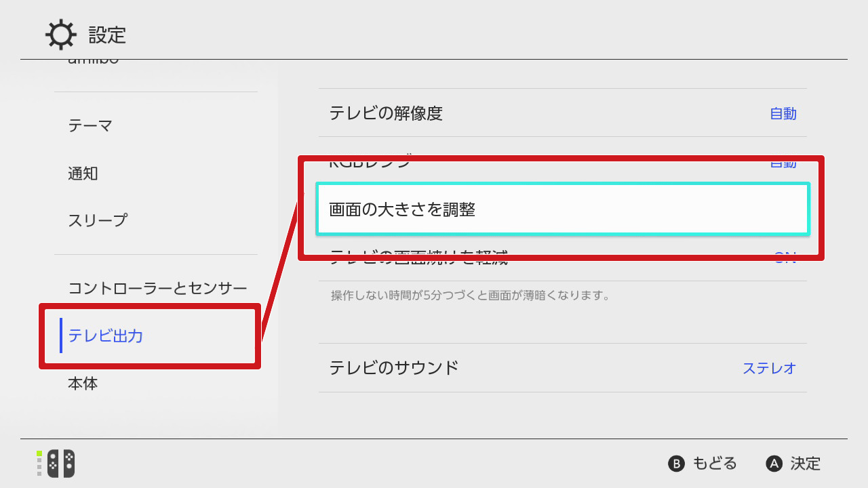Click the 設定 page title

pos(107,35)
